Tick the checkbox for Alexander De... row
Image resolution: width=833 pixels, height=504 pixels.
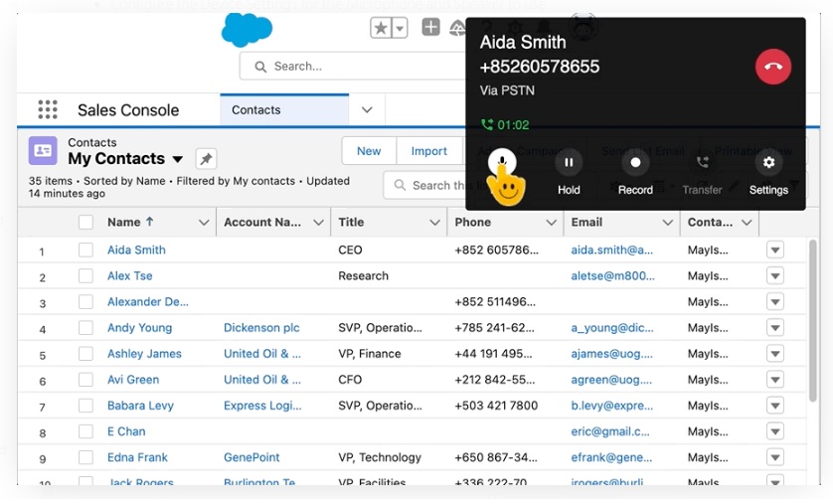(85, 301)
